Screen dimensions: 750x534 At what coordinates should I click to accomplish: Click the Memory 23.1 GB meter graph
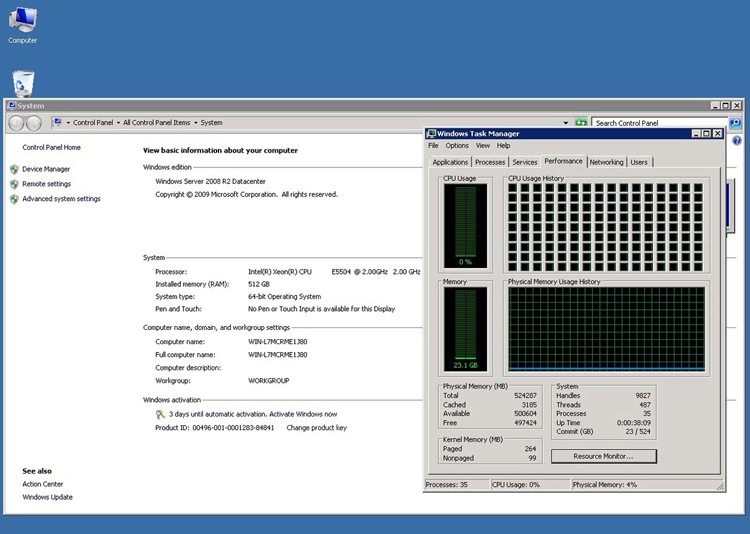pyautogui.click(x=465, y=329)
